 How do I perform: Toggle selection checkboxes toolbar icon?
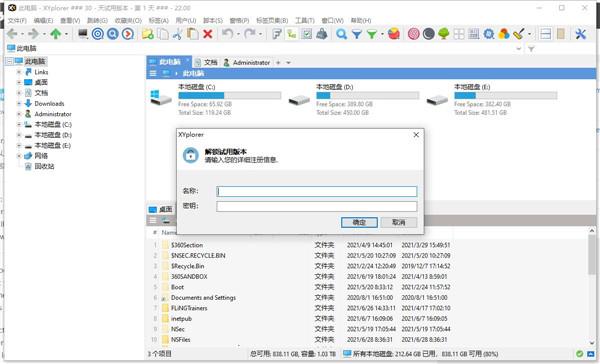(x=307, y=34)
